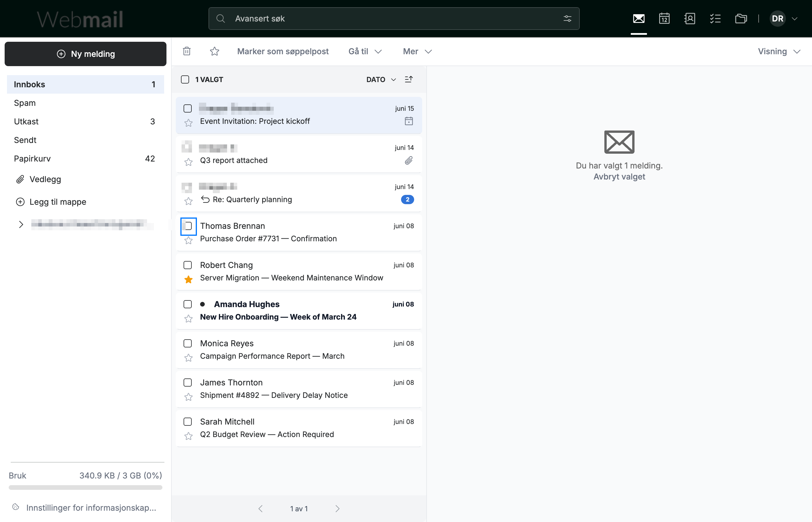Click the thread count badge 2
This screenshot has width=812, height=522.
click(x=407, y=199)
